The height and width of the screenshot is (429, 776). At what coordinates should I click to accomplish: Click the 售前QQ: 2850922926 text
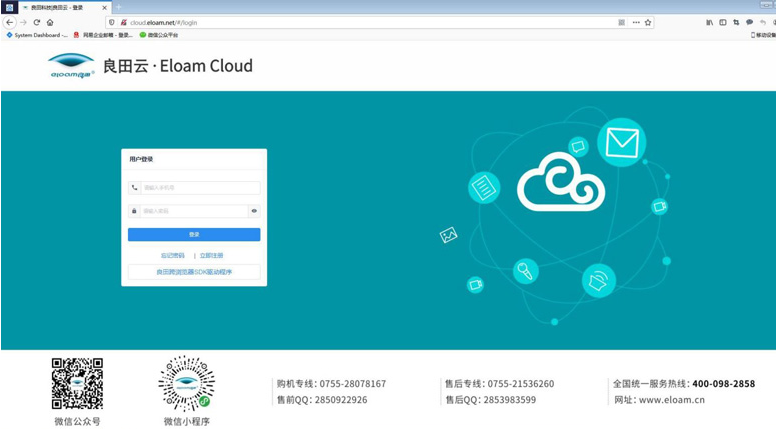(x=322, y=400)
